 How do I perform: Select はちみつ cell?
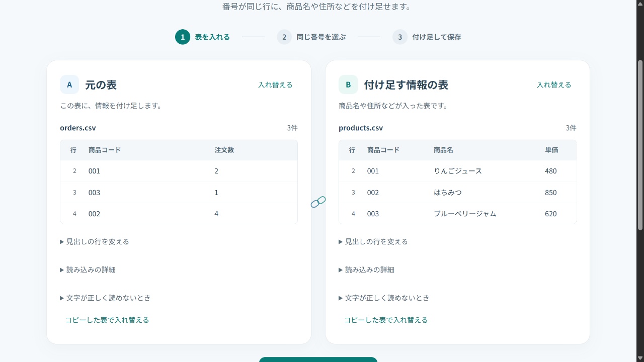pyautogui.click(x=448, y=193)
